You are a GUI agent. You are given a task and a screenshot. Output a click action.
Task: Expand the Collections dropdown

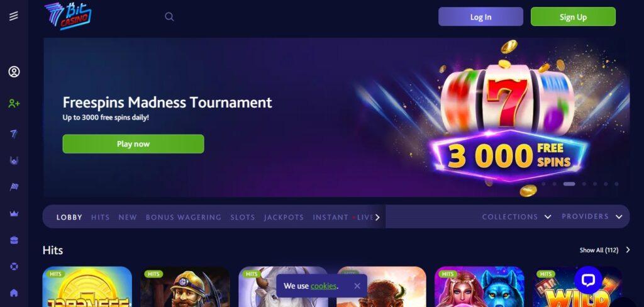tap(516, 216)
